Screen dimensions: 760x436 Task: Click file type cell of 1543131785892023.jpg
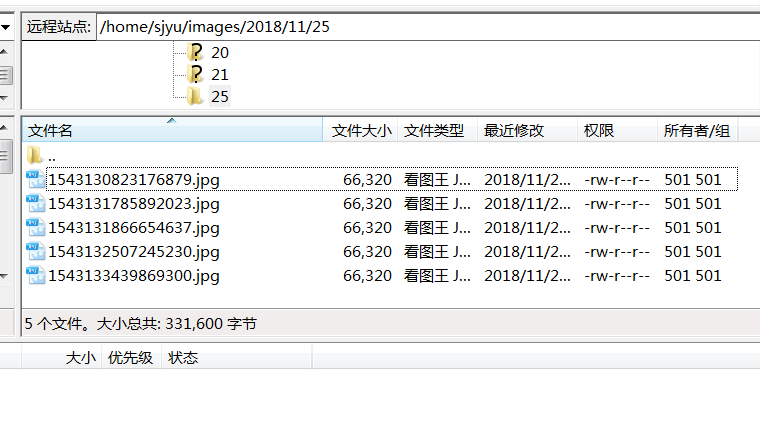coord(437,203)
